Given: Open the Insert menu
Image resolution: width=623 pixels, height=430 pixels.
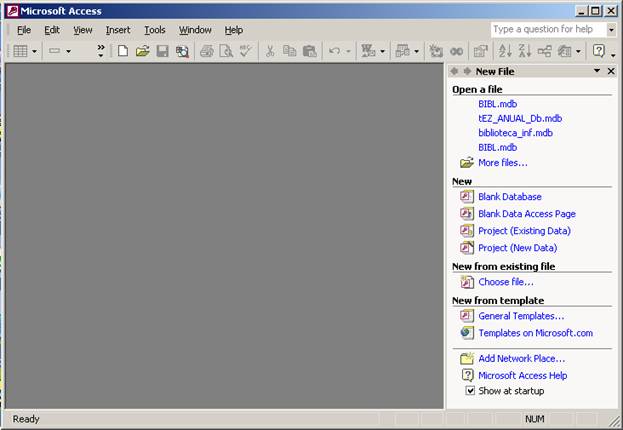Looking at the screenshot, I should (118, 30).
